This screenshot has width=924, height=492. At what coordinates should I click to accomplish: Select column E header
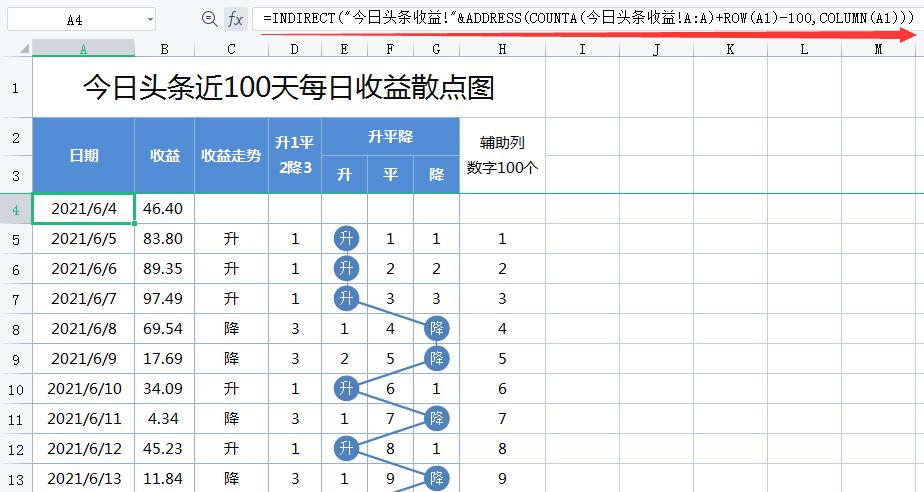point(344,49)
